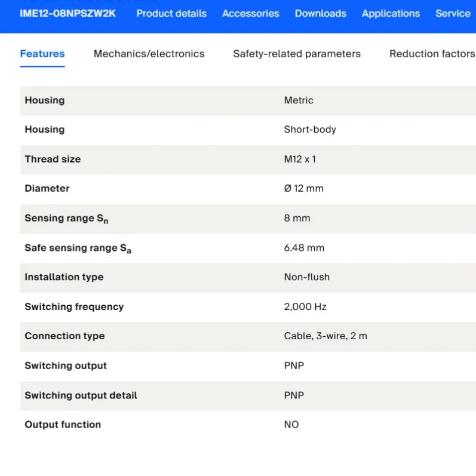Open the Accessories nav link
This screenshot has width=476, height=476.
click(250, 13)
